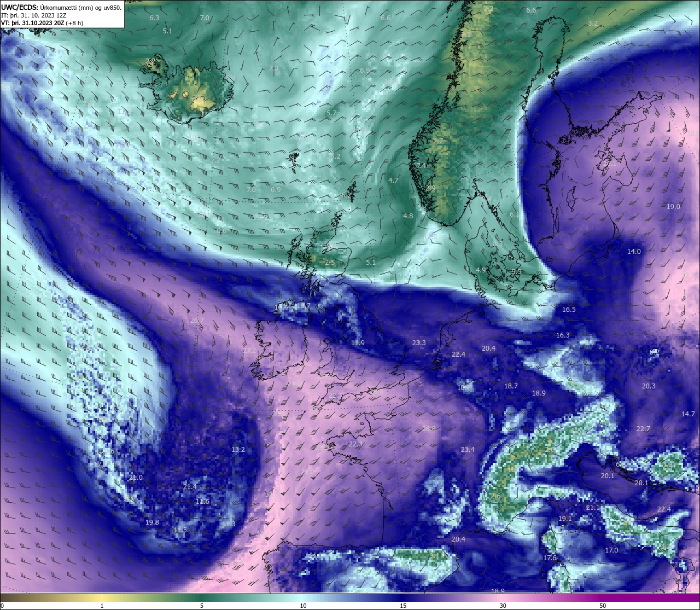Click the '6.3' value label
The width and height of the screenshot is (700, 610).
154,18
